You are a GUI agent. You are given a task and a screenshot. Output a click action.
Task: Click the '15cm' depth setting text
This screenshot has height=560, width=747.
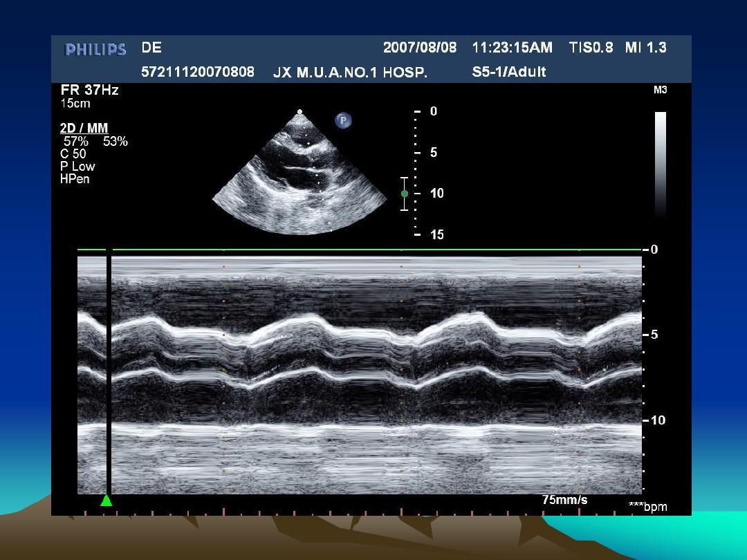(75, 103)
